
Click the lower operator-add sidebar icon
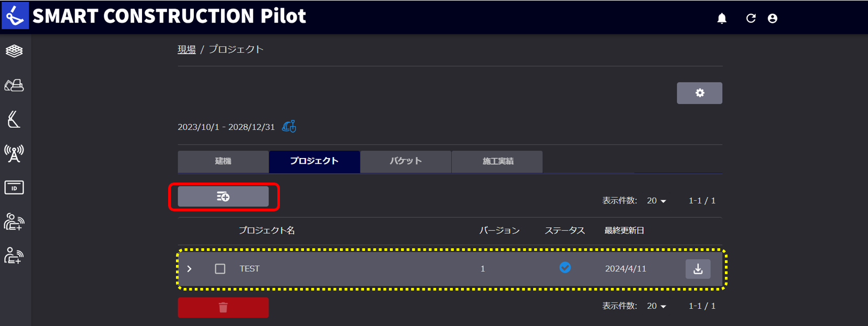(14, 256)
